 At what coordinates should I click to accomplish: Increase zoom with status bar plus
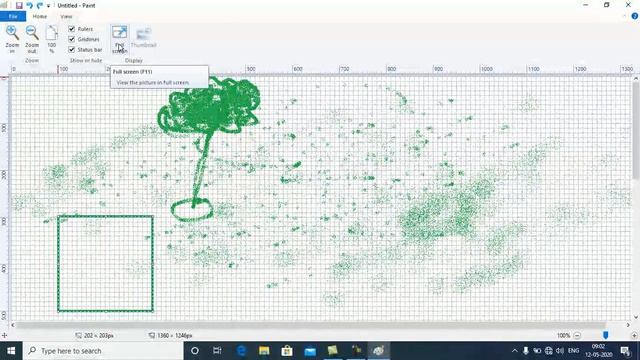[634, 336]
